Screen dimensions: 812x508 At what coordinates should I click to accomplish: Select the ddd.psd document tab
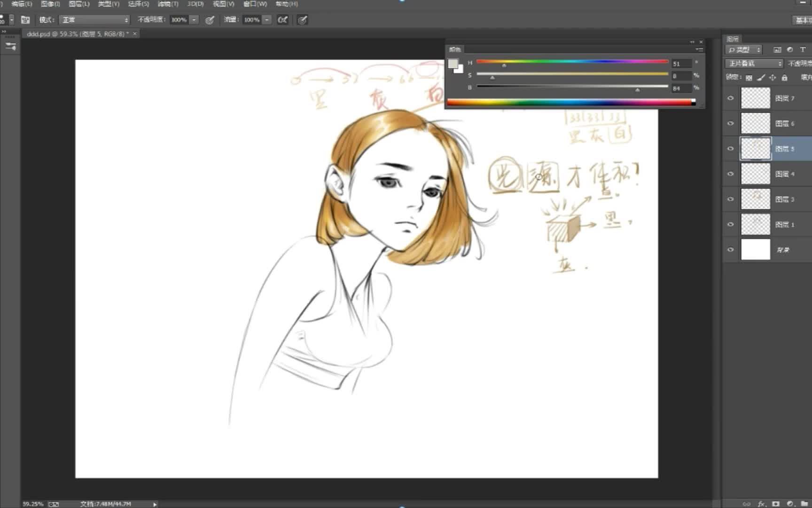coord(78,34)
